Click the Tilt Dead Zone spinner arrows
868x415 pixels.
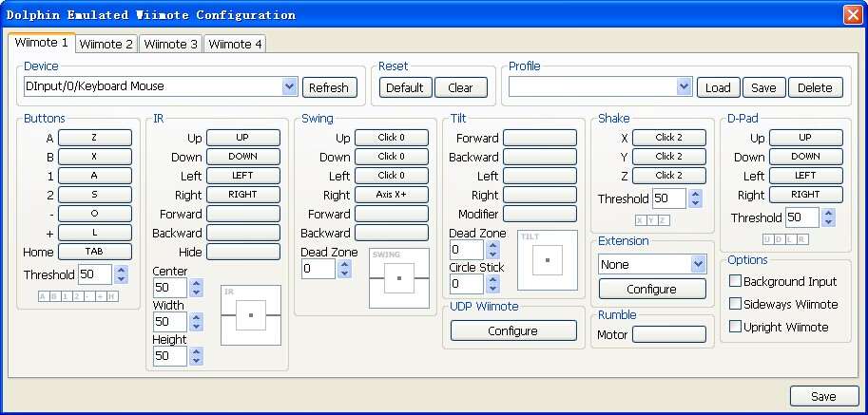click(492, 250)
